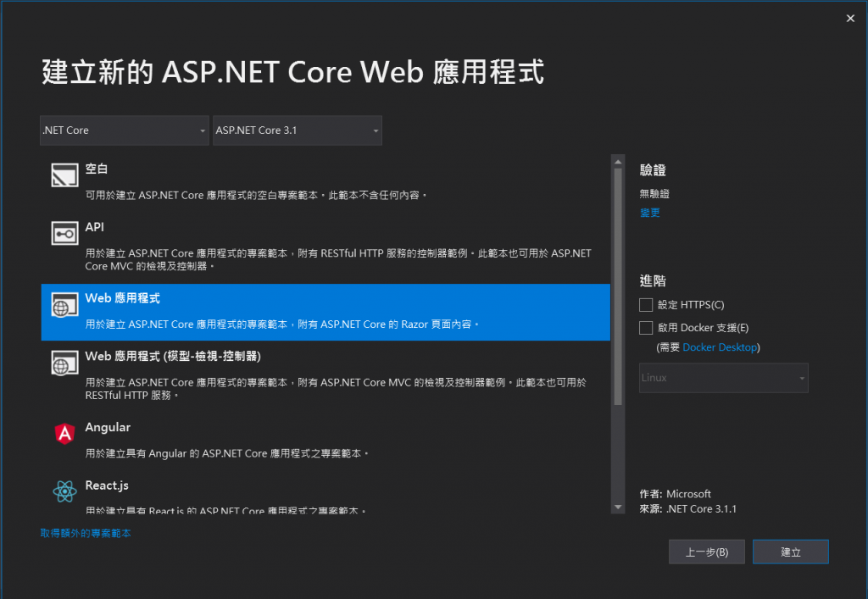
Task: Select the Angular template title
Action: tap(108, 427)
